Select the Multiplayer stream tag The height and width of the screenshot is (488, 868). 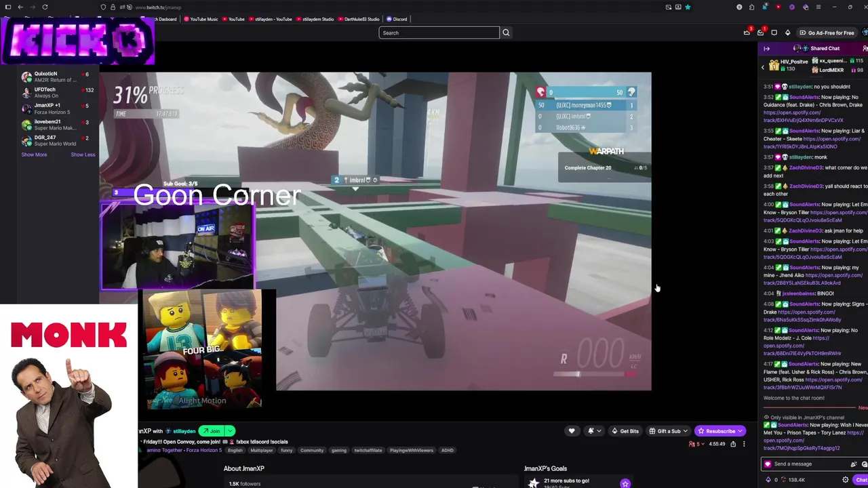[262, 450]
